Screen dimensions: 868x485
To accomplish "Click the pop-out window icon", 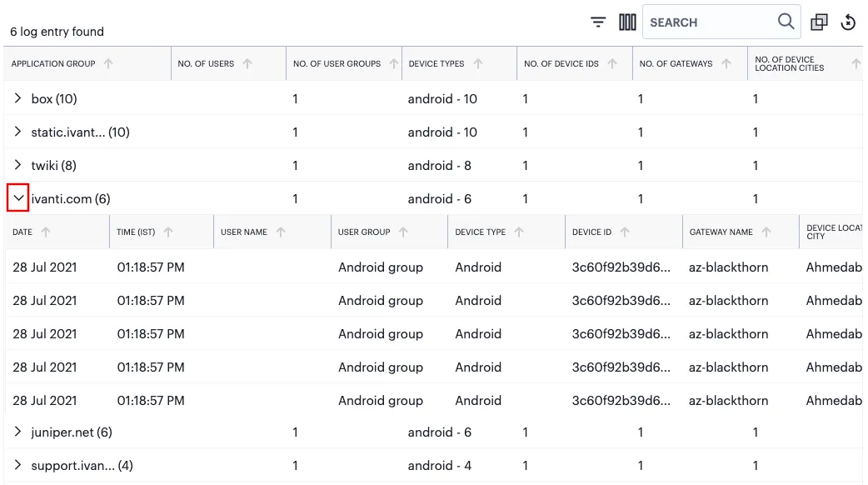I will [819, 22].
